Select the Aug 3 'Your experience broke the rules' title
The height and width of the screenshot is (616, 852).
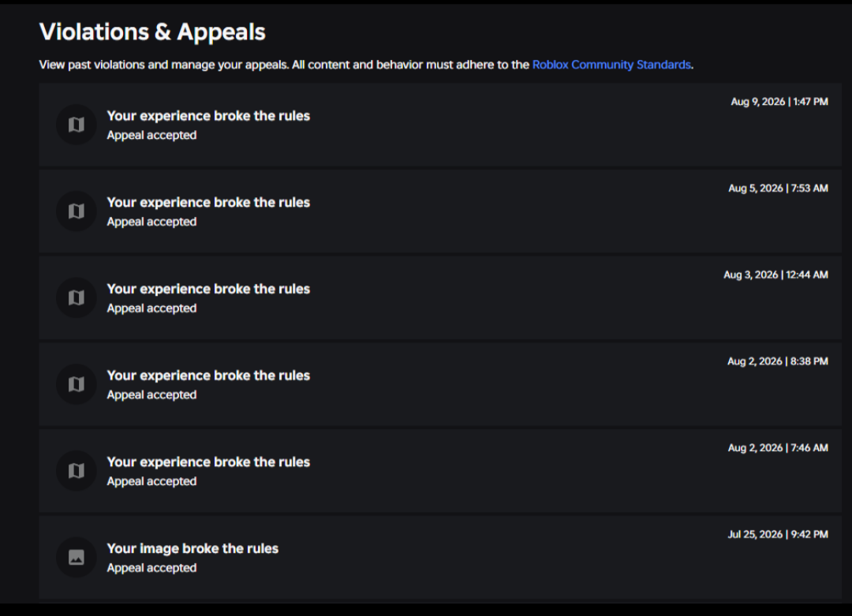coord(208,289)
